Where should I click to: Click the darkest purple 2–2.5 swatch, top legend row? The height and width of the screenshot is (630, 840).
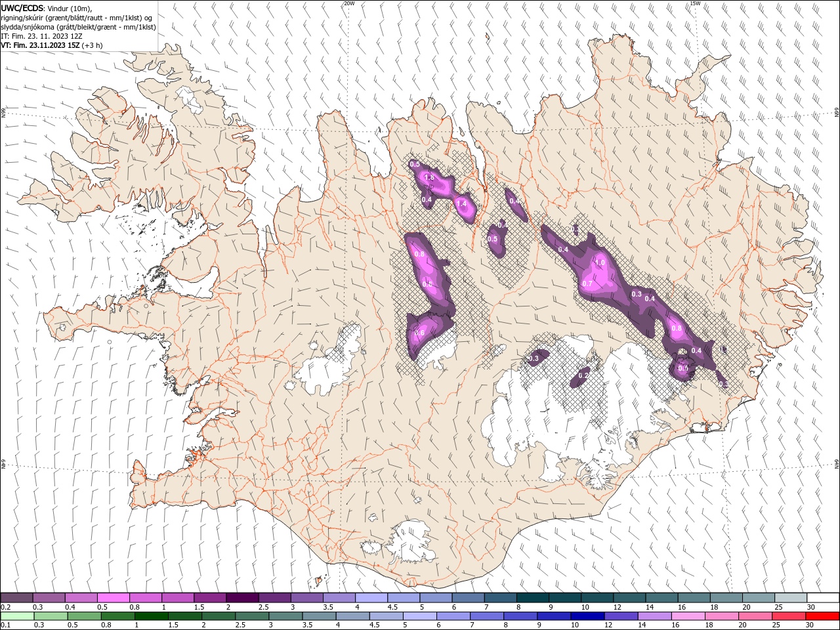(242, 598)
